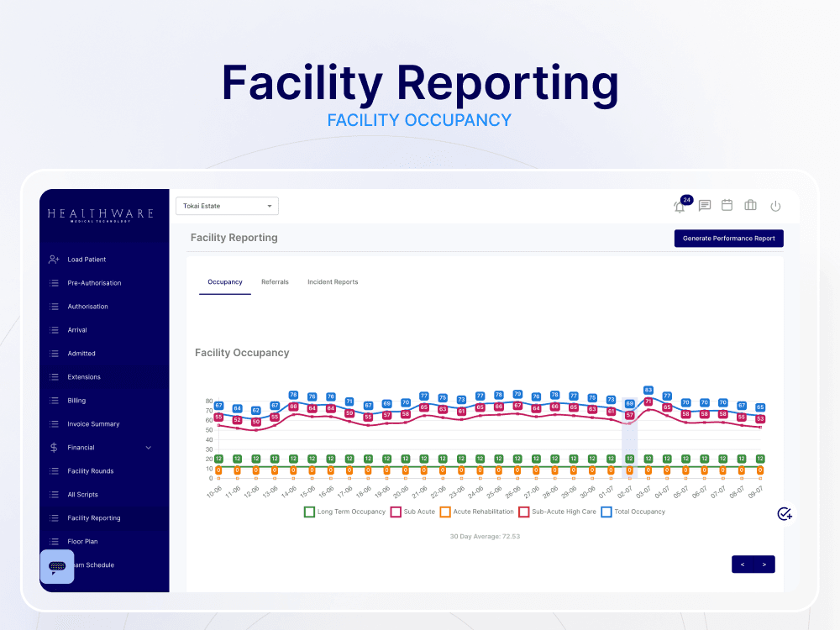
Task: Click the 50 sub acute data label
Action: (x=256, y=423)
